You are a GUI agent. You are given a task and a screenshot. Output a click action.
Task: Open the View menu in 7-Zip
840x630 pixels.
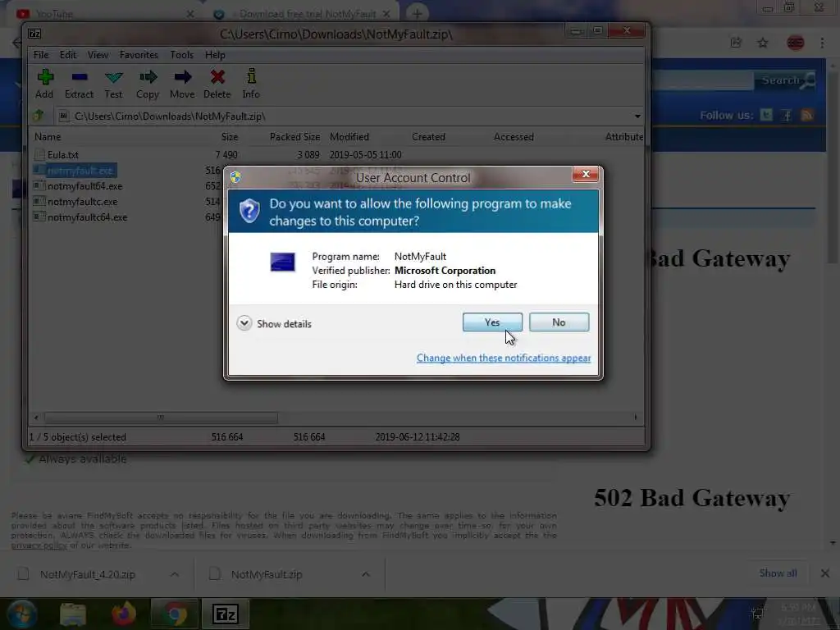tap(98, 55)
